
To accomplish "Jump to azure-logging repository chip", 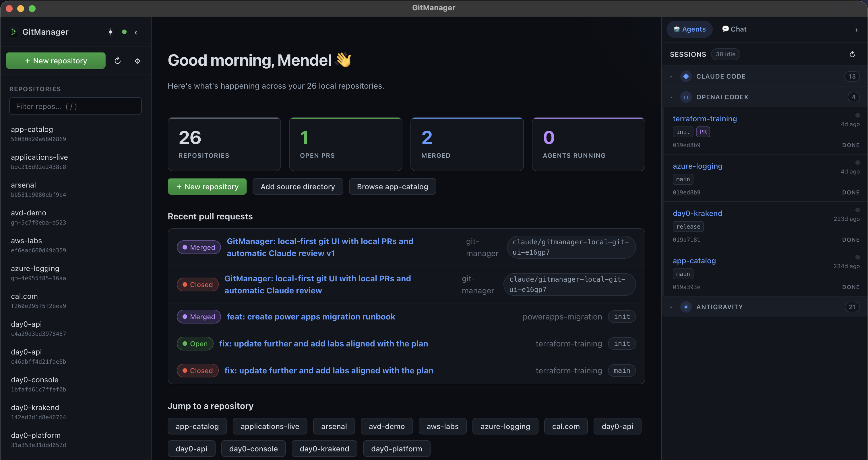I will click(505, 426).
